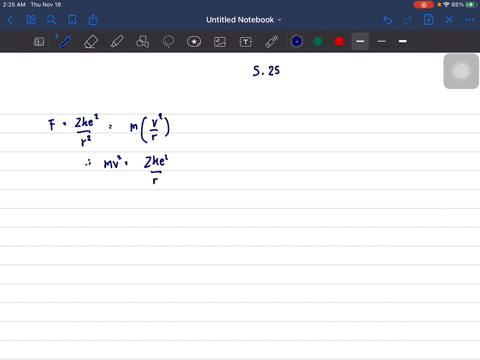Bookmark this page

tap(72, 20)
